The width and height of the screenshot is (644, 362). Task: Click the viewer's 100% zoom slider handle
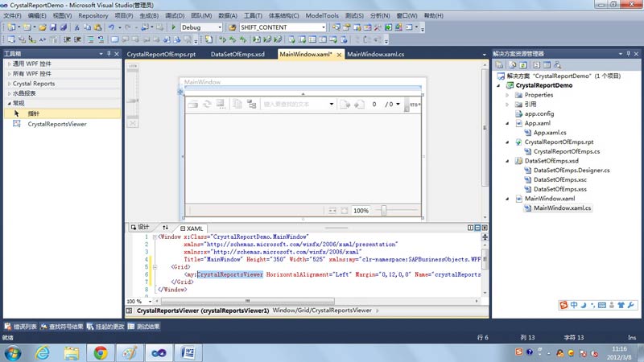click(384, 211)
